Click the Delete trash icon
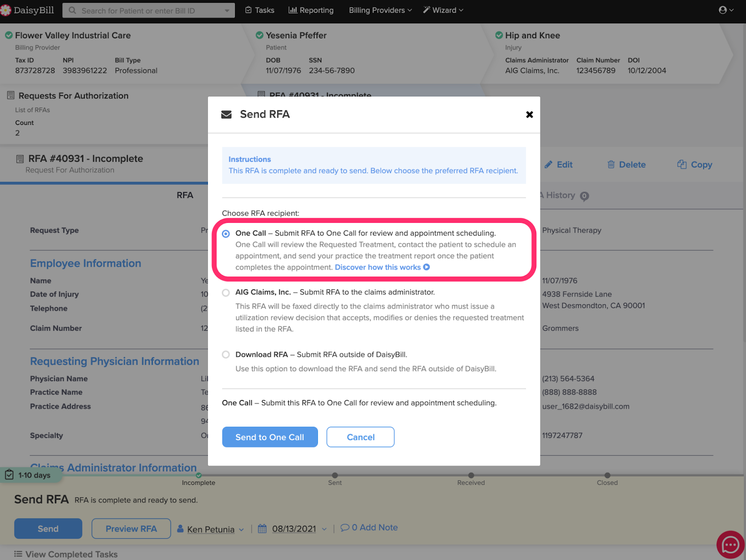The image size is (746, 560). click(611, 165)
